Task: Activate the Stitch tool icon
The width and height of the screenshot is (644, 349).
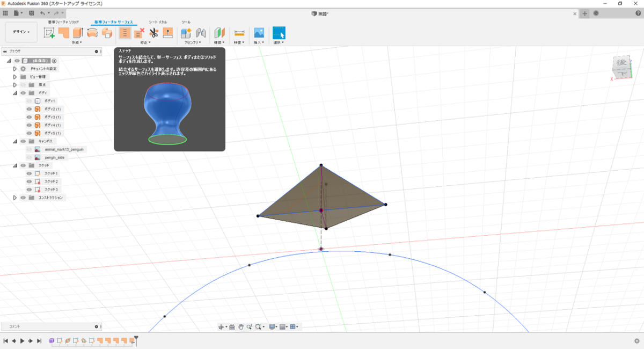Action: point(125,33)
